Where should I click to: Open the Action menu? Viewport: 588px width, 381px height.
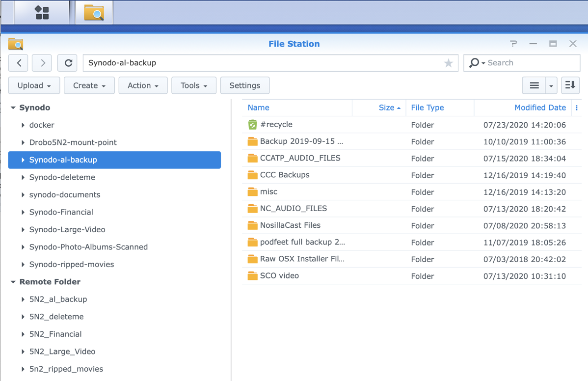[143, 85]
